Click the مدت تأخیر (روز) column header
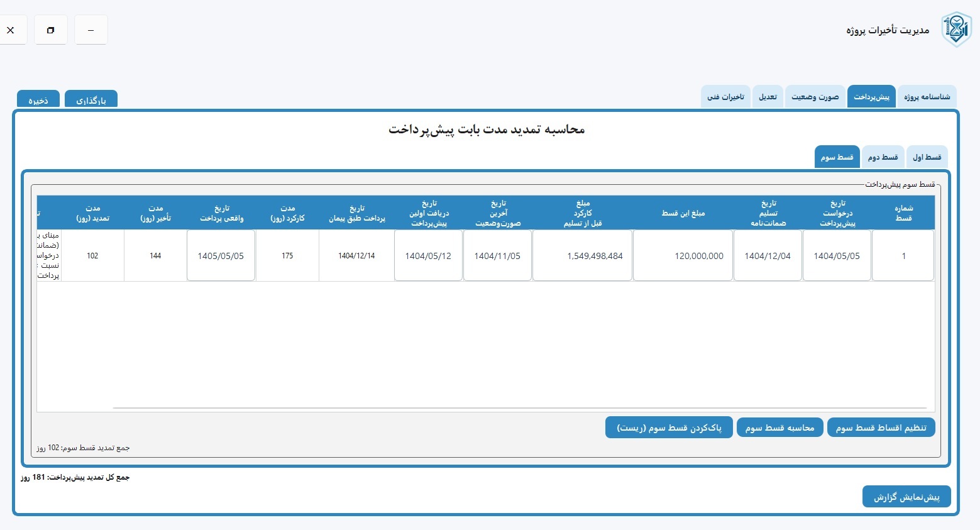The height and width of the screenshot is (530, 980). click(x=155, y=213)
